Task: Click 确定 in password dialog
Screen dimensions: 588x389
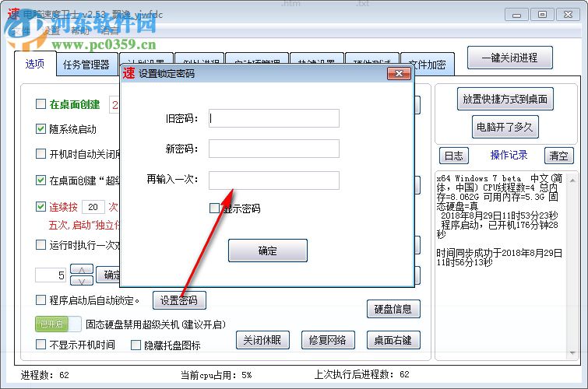Action: pyautogui.click(x=268, y=251)
